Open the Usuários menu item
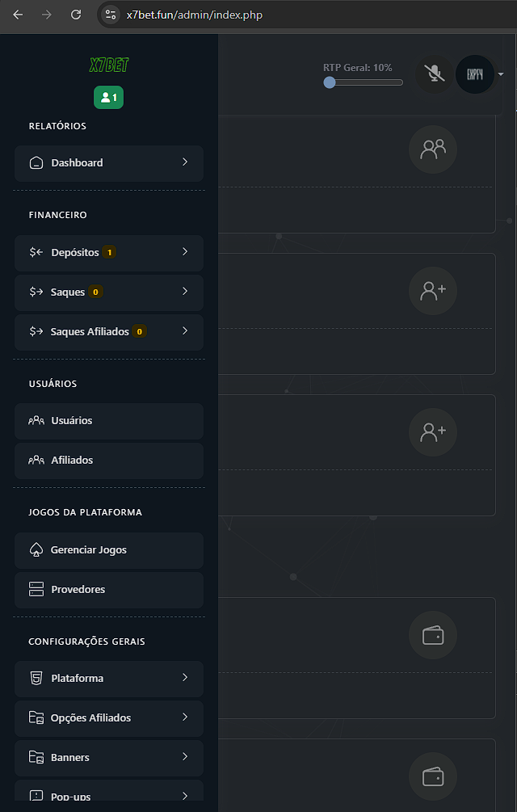517x812 pixels. pos(109,421)
